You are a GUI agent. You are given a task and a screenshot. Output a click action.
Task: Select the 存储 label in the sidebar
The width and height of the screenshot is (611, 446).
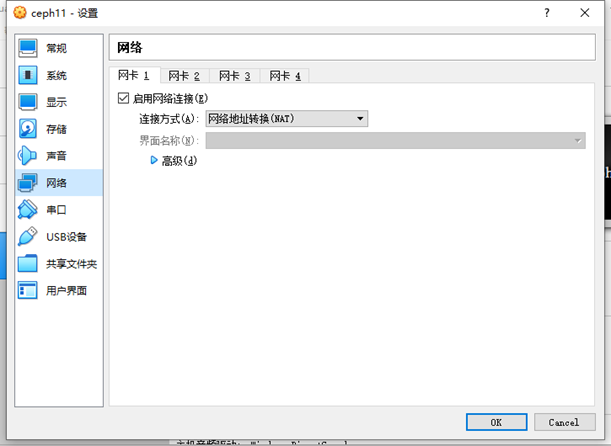(57, 129)
